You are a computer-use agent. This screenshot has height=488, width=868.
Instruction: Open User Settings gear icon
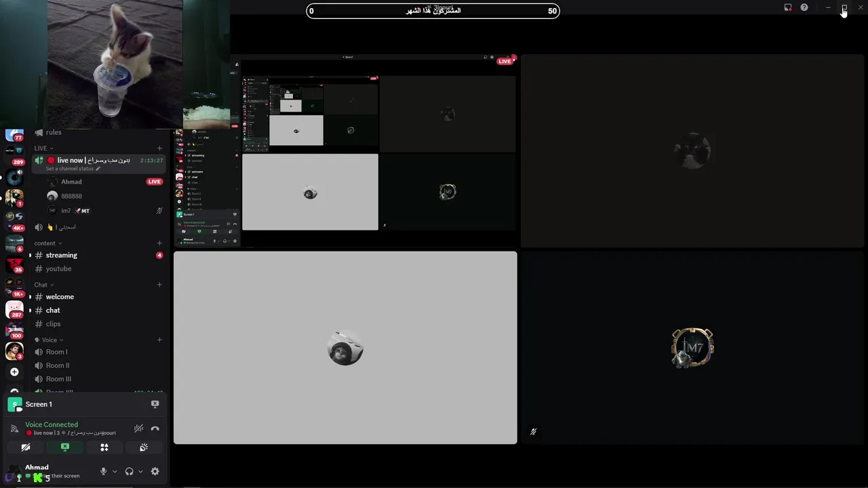point(155,471)
